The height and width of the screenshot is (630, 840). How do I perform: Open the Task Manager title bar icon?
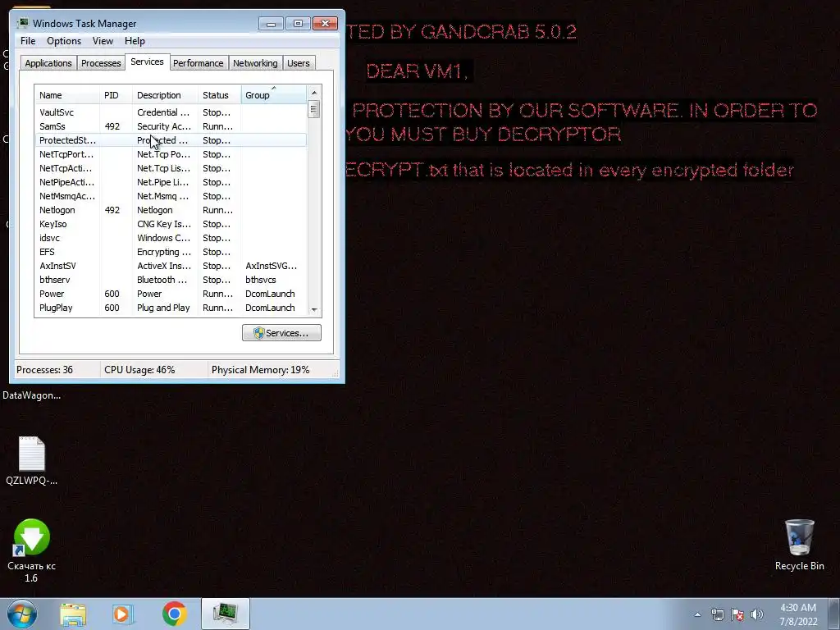[23, 23]
